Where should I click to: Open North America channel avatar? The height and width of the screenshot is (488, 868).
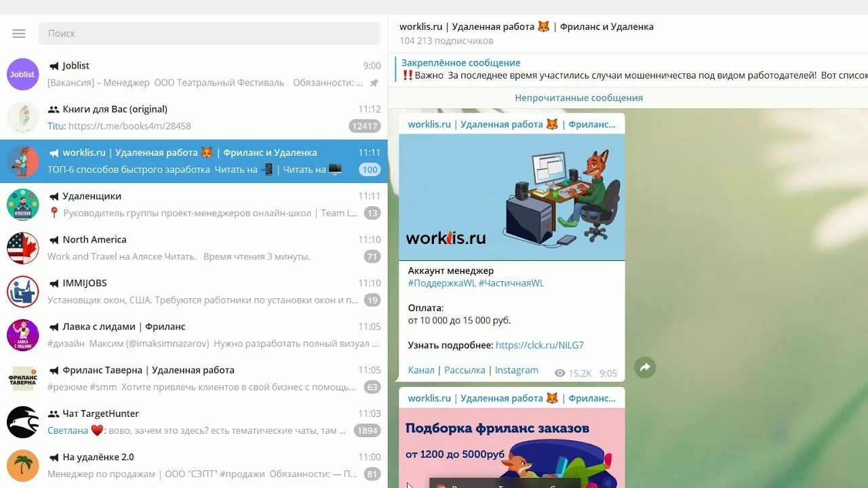(x=23, y=248)
